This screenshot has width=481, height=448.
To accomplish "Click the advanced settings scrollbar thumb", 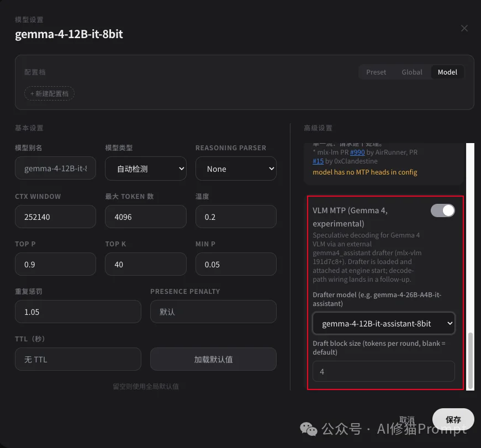I will 471,361.
